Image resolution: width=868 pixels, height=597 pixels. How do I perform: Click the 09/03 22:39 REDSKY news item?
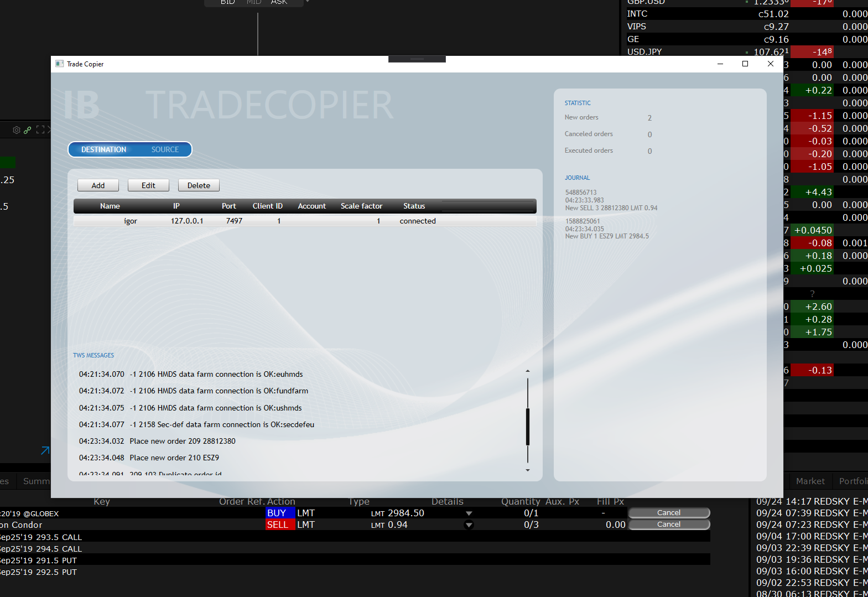(x=812, y=548)
